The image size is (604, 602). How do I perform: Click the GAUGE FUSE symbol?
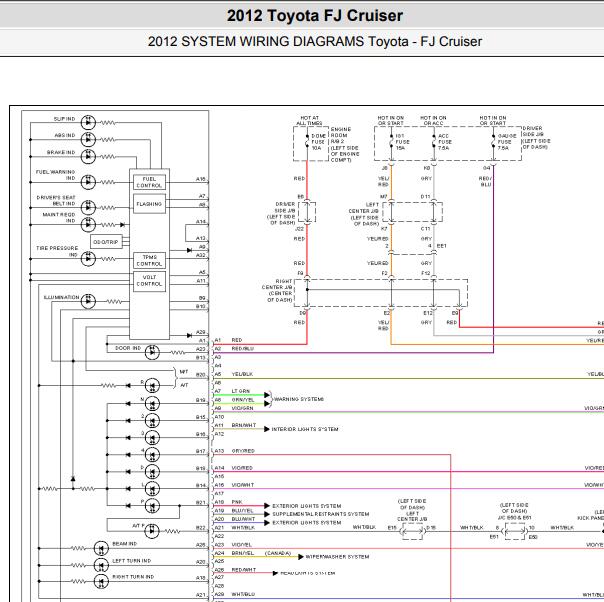pos(493,143)
